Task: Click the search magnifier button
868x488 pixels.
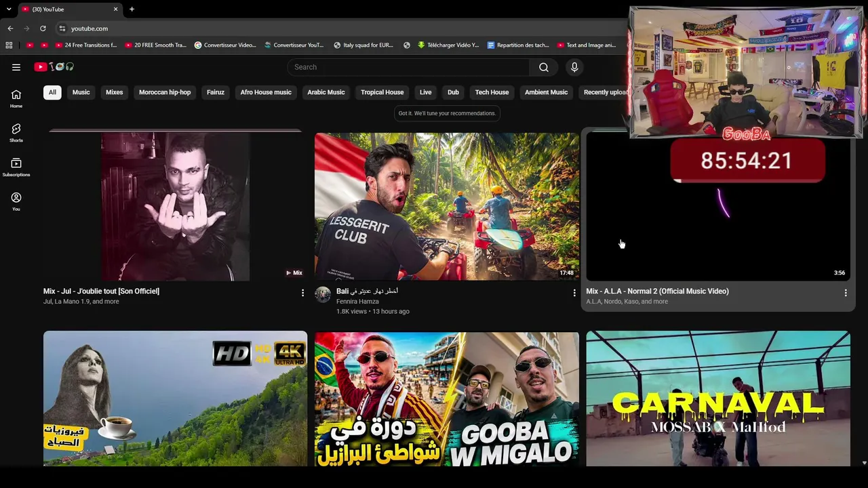Action: point(544,67)
